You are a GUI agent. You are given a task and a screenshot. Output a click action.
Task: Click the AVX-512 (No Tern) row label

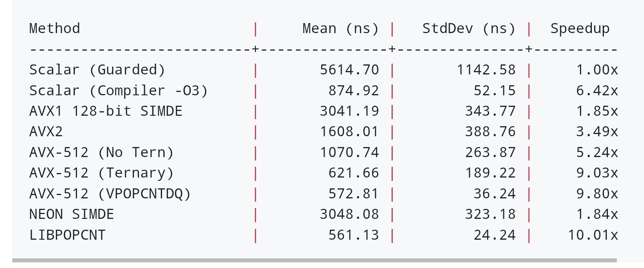102,153
